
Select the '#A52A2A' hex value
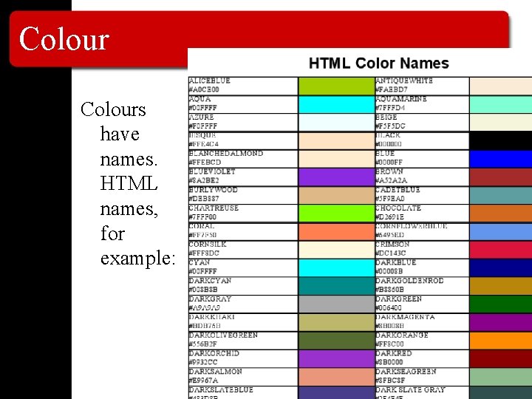tap(391, 180)
